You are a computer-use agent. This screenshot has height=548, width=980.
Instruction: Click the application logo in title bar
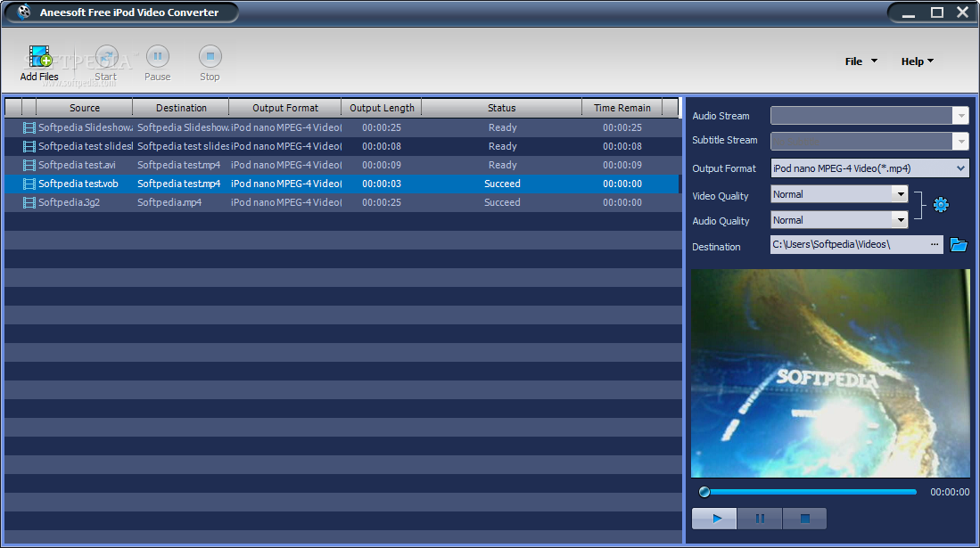coord(24,12)
